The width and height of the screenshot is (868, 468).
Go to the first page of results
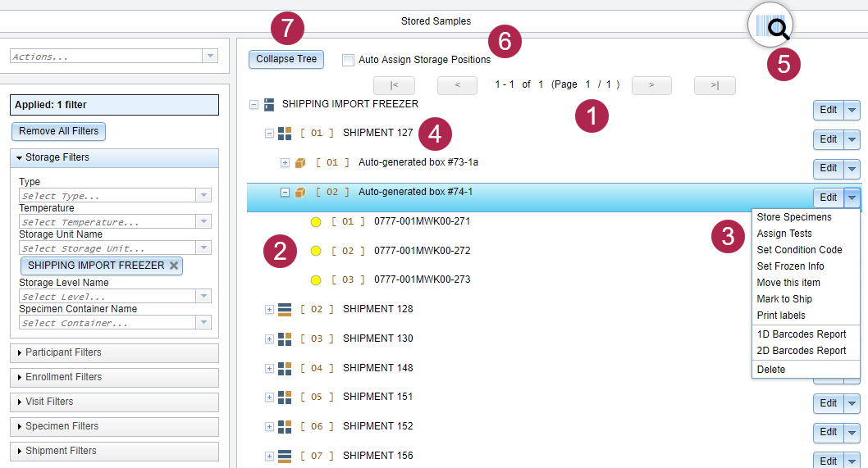point(394,85)
